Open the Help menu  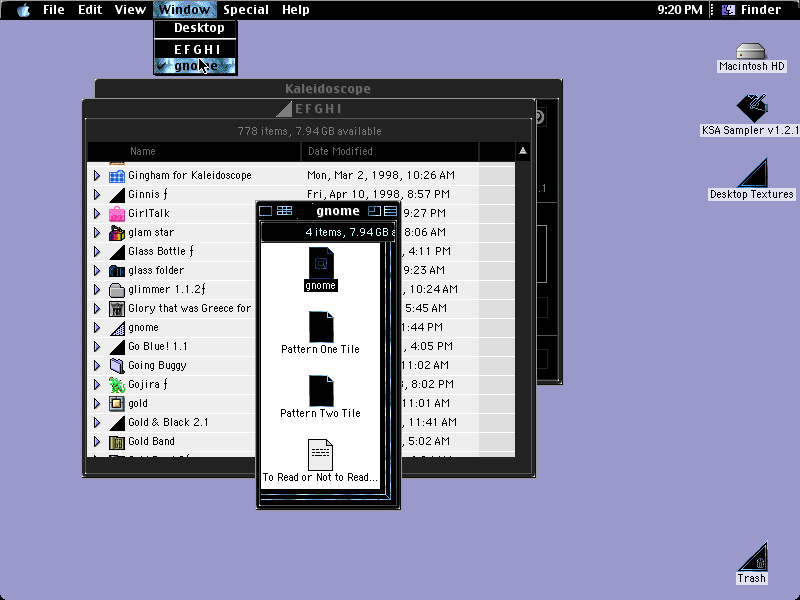[296, 10]
